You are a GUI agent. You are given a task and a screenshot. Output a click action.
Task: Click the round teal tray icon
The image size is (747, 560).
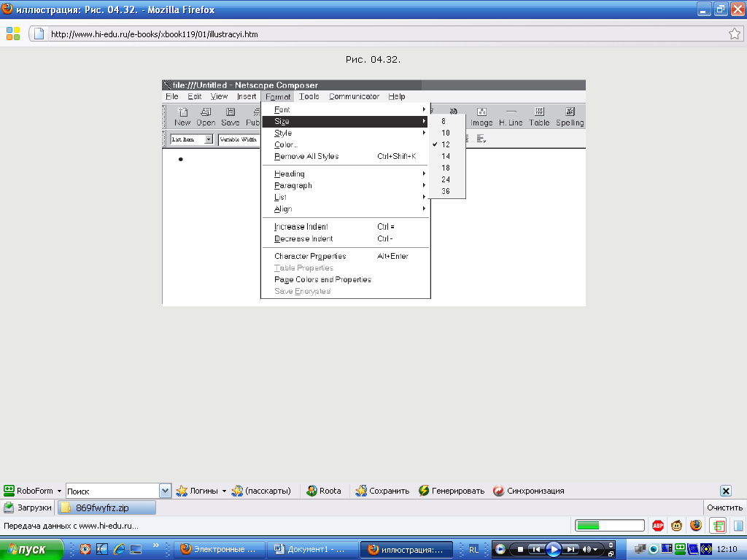pyautogui.click(x=654, y=550)
